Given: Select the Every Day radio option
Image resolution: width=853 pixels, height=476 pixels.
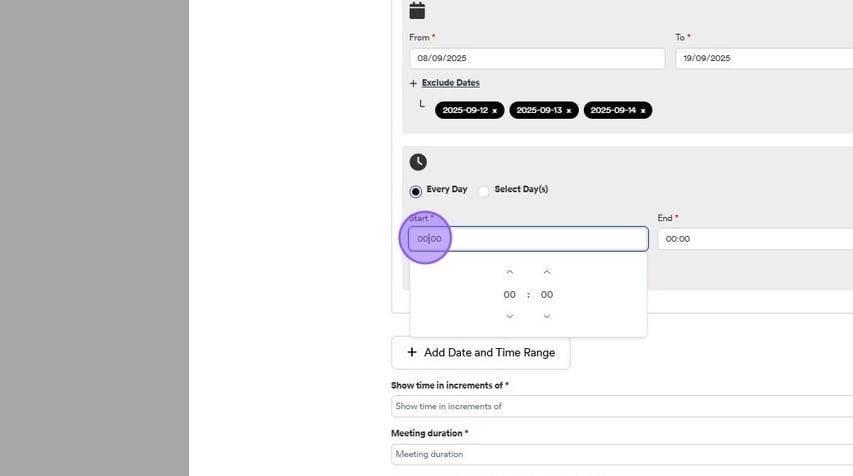Looking at the screenshot, I should (x=416, y=191).
